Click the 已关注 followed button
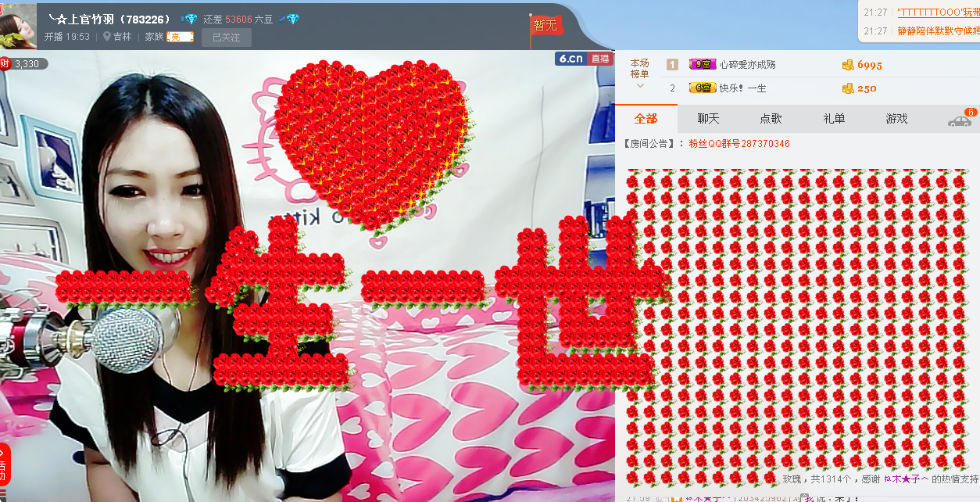Image resolution: width=980 pixels, height=502 pixels. pyautogui.click(x=227, y=37)
